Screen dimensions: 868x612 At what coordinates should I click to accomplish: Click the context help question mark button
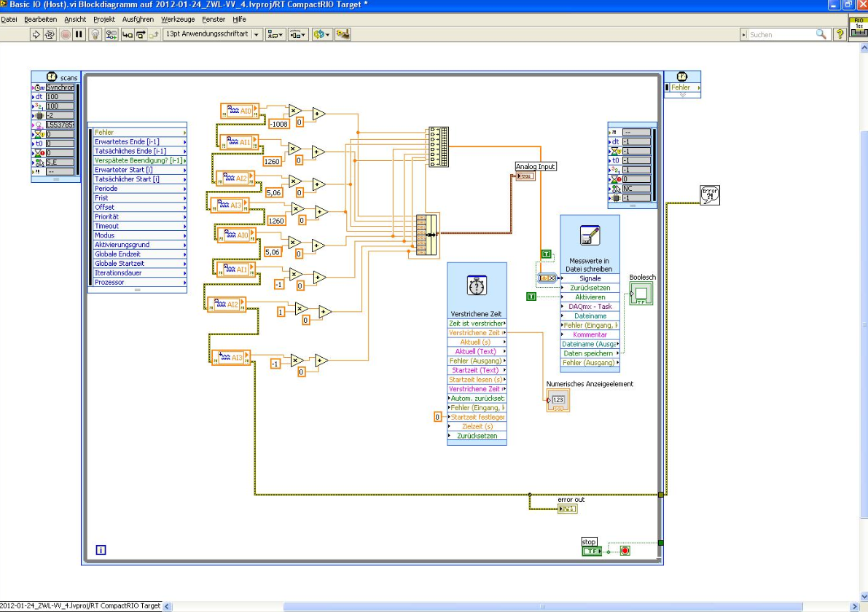(x=840, y=34)
